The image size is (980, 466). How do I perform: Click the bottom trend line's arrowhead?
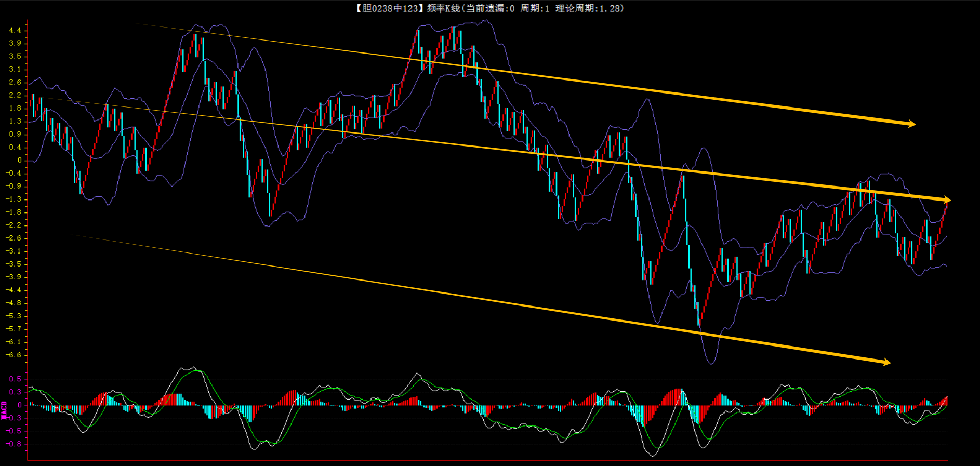886,362
